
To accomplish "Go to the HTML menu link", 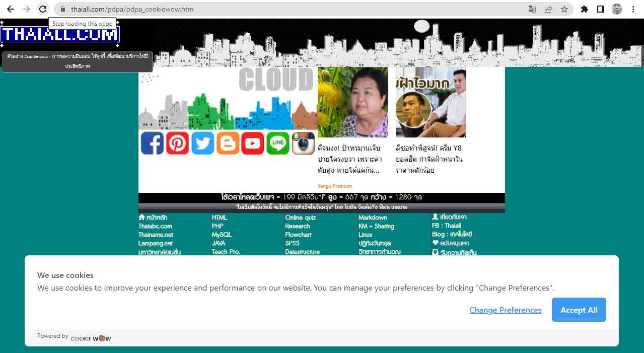I will click(x=220, y=218).
